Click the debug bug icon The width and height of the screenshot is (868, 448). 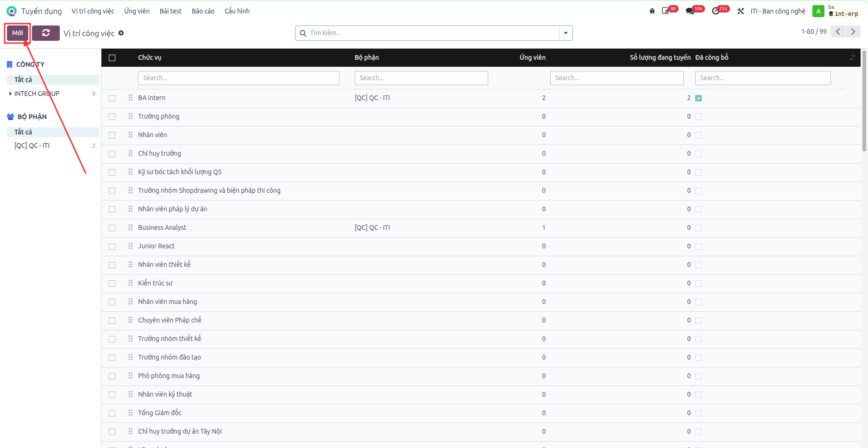pos(652,11)
